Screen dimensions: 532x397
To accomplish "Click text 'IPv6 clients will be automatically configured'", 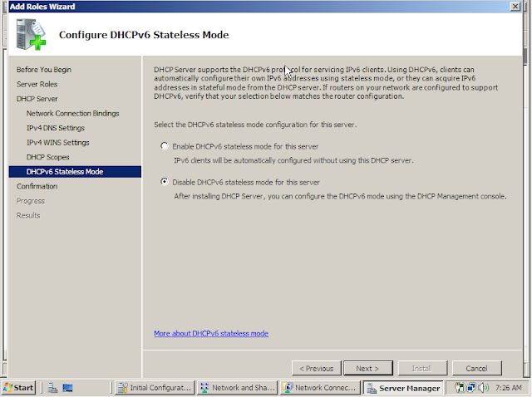I will click(x=293, y=160).
